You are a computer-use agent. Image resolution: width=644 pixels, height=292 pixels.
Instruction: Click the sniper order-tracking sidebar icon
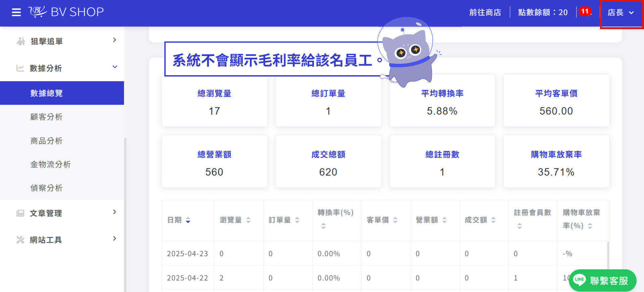pyautogui.click(x=21, y=41)
